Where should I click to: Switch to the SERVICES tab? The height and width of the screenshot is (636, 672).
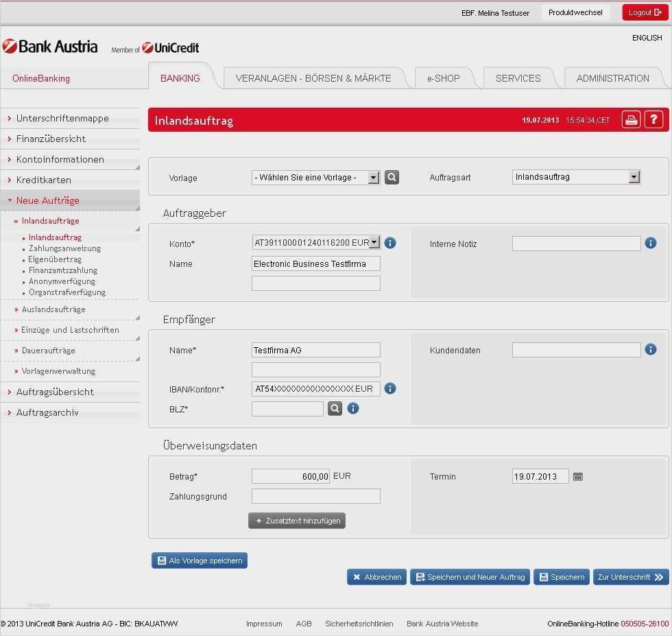[x=518, y=78]
